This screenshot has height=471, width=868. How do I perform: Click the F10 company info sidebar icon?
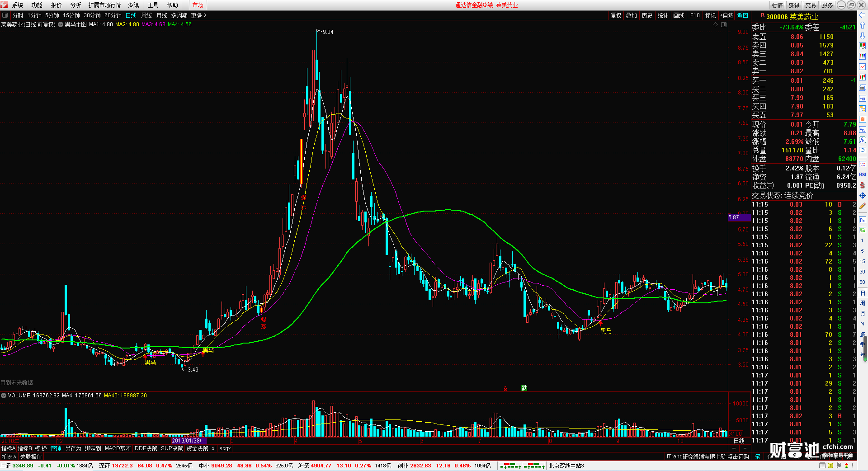[863, 99]
